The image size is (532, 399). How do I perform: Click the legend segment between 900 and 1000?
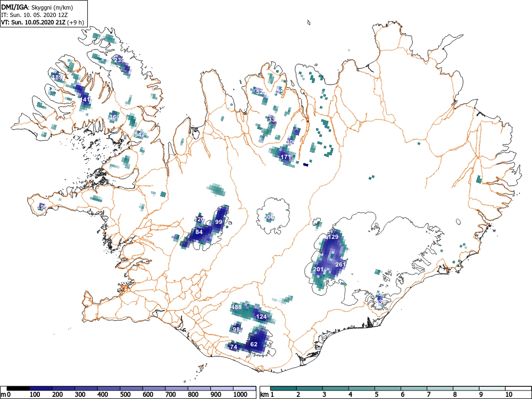click(x=222, y=388)
